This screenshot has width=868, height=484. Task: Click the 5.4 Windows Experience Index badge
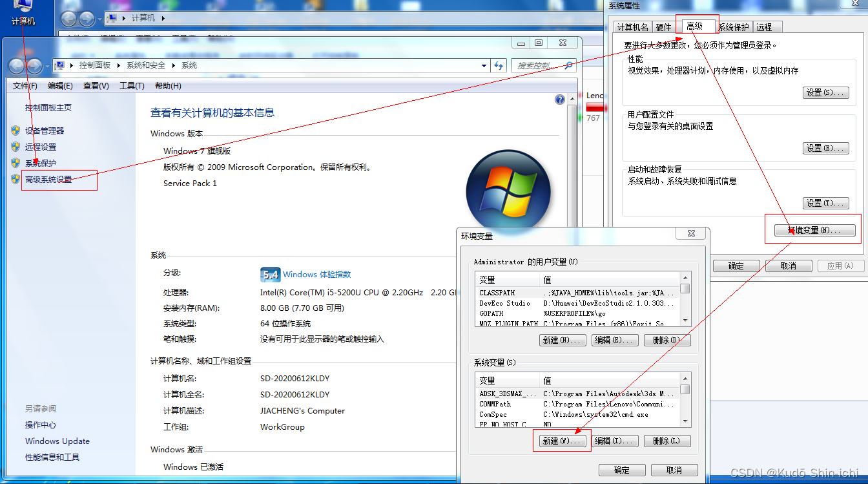pos(269,275)
